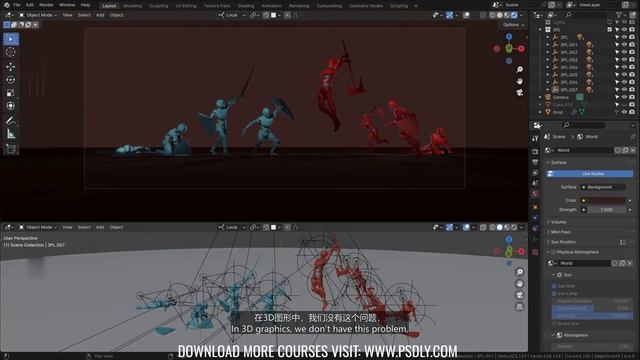Click the outliner filter funnel icon
This screenshot has width=640, height=360.
tap(619, 15)
